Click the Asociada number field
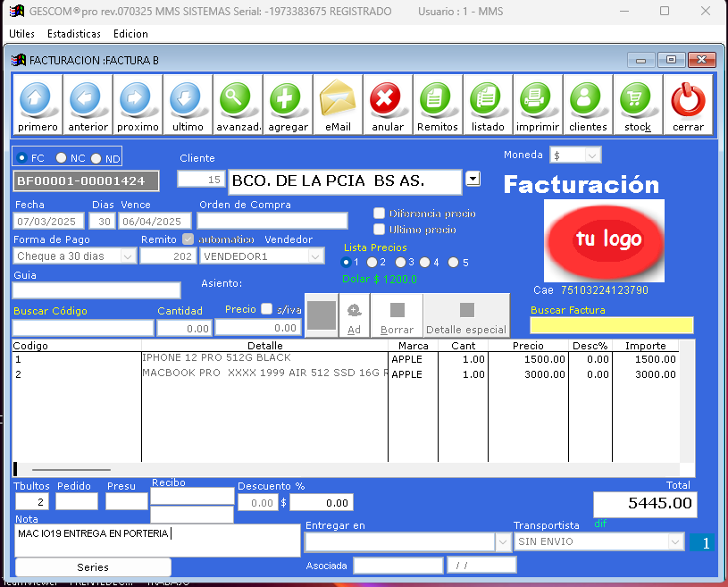This screenshot has width=728, height=587. pos(397,566)
